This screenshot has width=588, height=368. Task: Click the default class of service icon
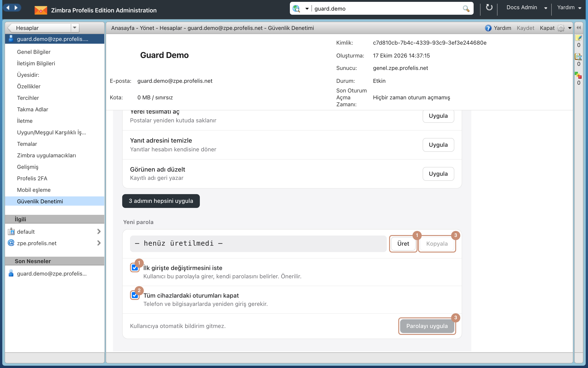[x=11, y=231]
